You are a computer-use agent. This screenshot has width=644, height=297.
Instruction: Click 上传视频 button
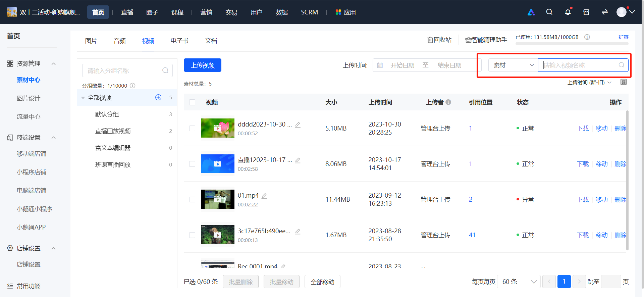203,65
